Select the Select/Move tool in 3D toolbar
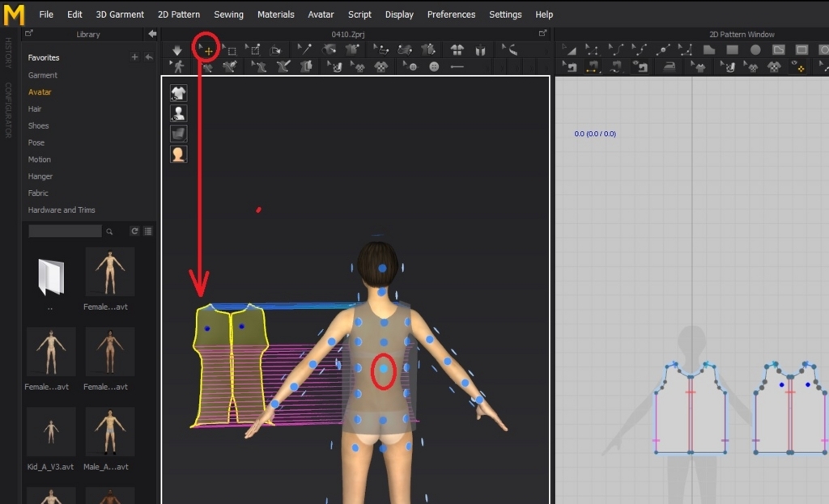This screenshot has height=504, width=829. pos(206,49)
